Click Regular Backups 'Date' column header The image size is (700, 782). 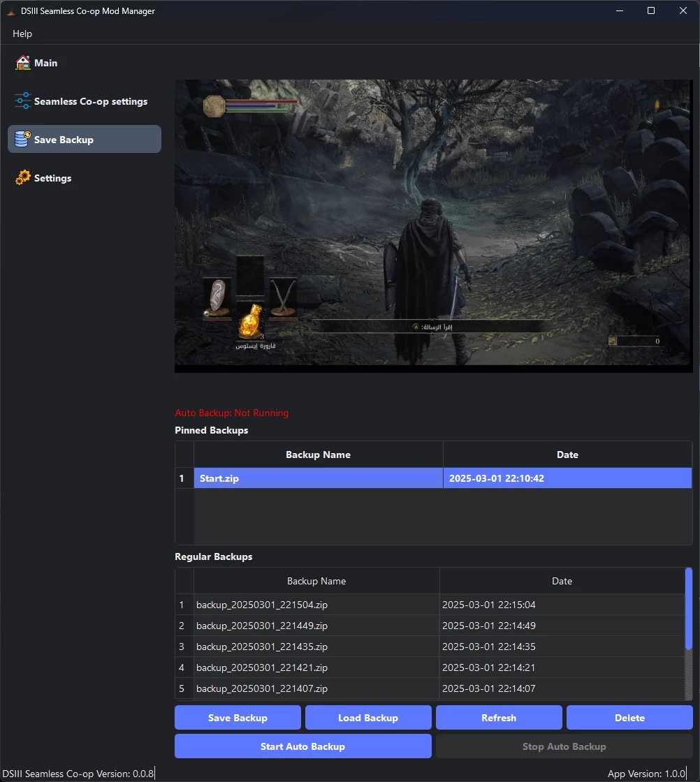tap(562, 581)
